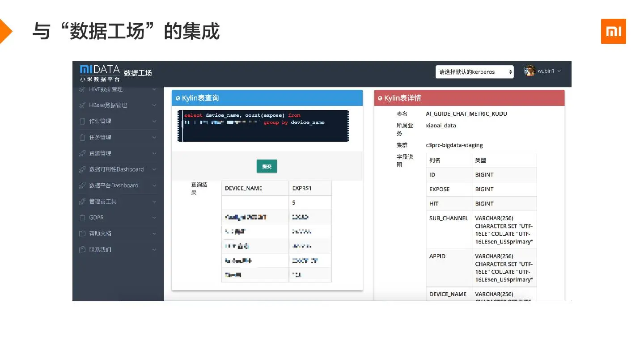Click the SUB_CHANNEL field name
The height and width of the screenshot is (362, 644).
[x=449, y=218]
